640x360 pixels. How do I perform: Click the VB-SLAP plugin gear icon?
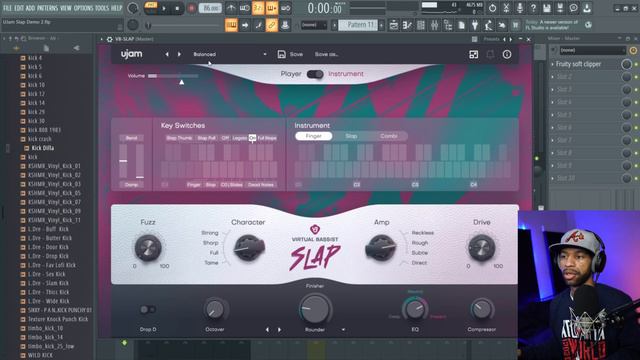click(x=109, y=39)
